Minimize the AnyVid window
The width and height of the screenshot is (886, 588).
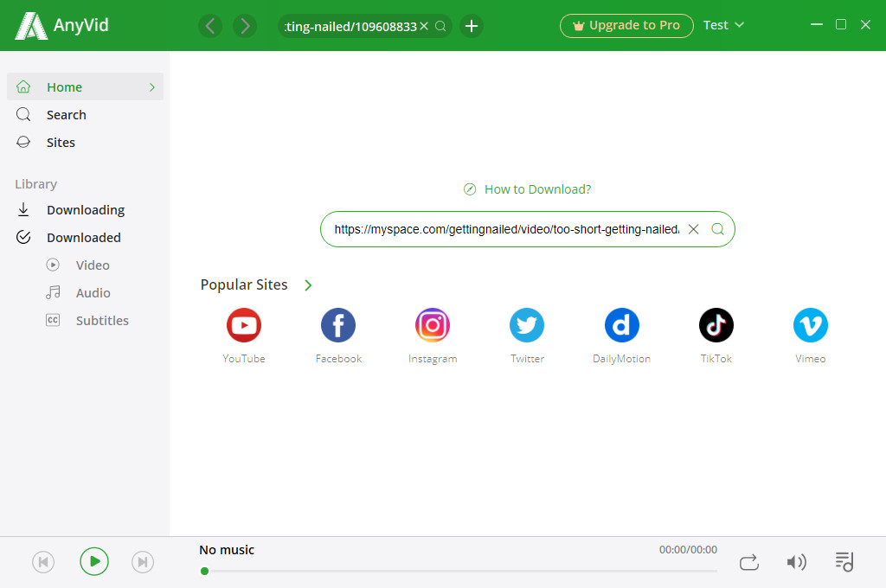click(x=817, y=24)
